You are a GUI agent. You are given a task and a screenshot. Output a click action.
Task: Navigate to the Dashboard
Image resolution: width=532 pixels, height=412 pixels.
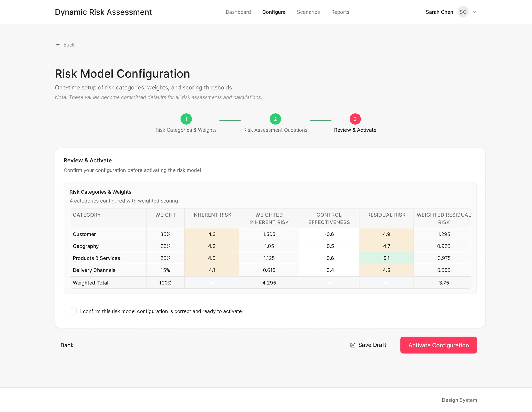[238, 12]
